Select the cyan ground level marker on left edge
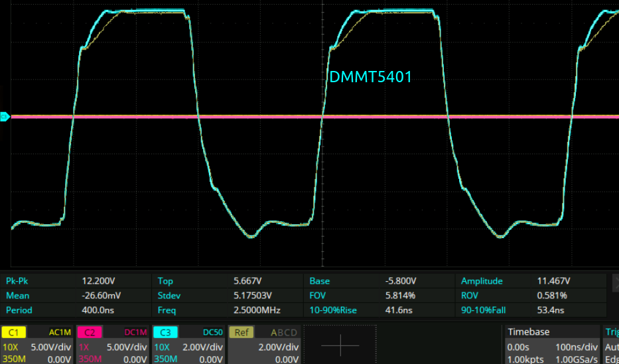Viewport: 619px width, 364px height. [x=5, y=117]
